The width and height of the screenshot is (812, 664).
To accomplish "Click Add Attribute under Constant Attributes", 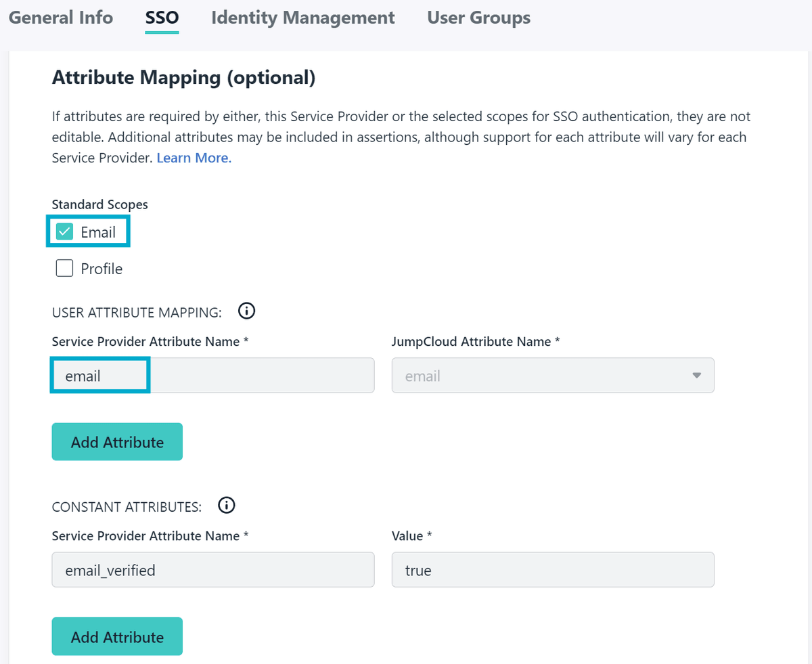I will [116, 636].
